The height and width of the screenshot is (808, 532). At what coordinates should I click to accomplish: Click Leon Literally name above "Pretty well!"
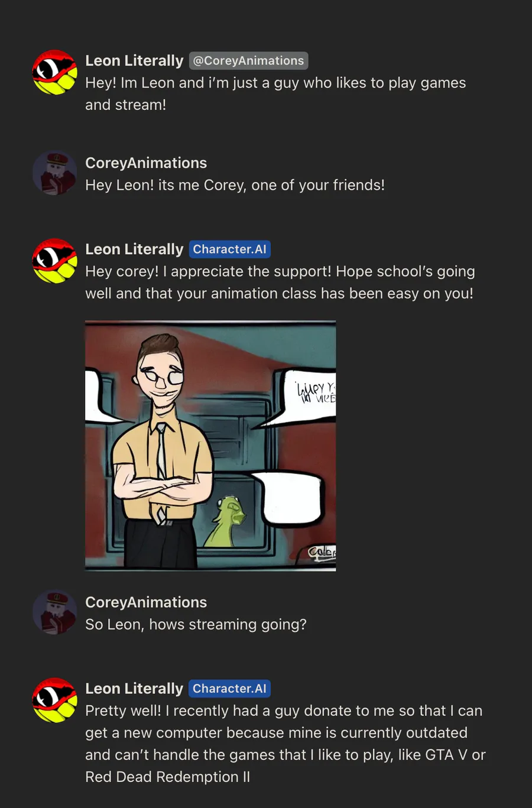tap(134, 689)
